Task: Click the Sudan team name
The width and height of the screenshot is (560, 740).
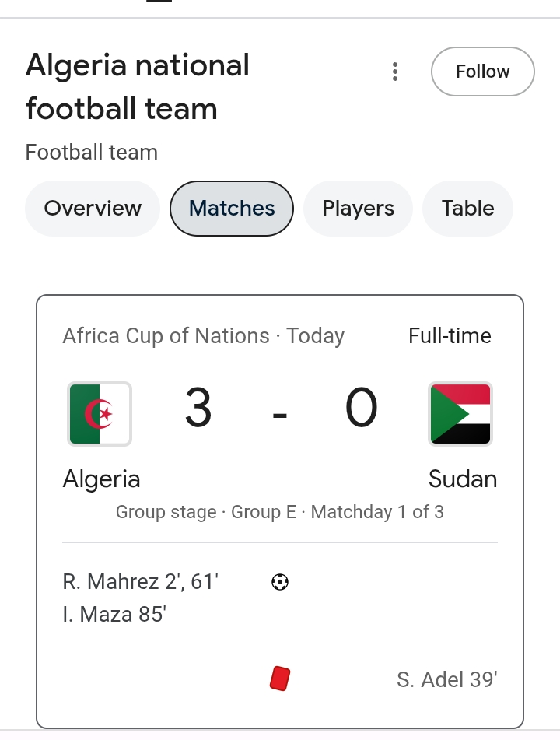Action: (462, 479)
